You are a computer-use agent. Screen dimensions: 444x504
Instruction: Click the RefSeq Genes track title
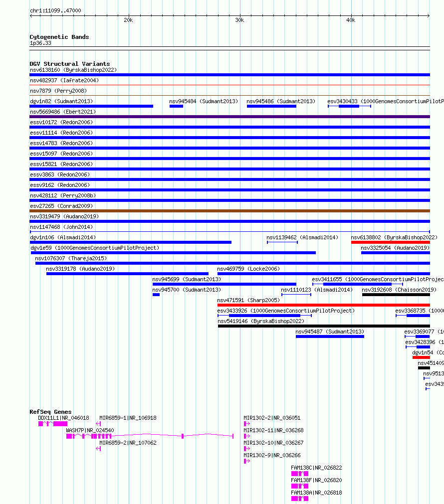point(50,412)
